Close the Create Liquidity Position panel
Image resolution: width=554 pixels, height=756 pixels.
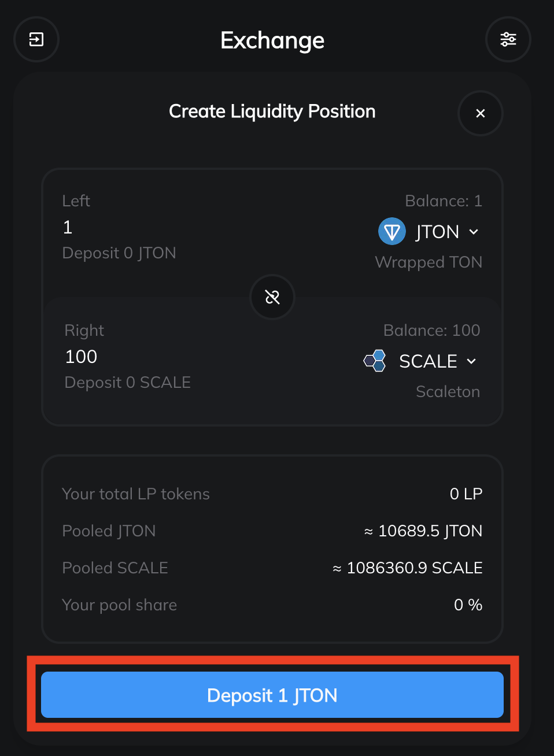480,113
